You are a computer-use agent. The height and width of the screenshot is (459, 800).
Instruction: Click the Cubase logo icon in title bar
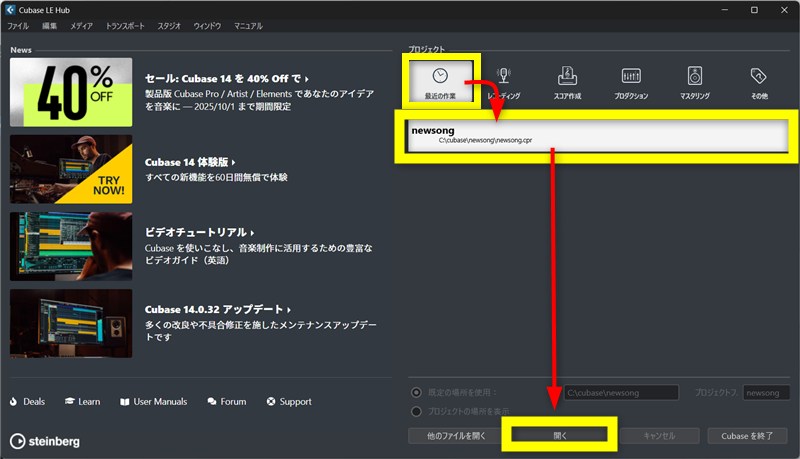point(10,10)
